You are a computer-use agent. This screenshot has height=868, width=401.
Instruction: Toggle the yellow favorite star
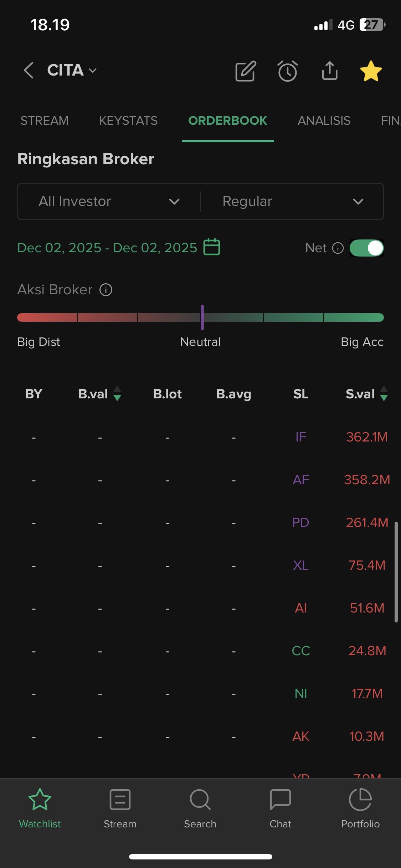[x=371, y=71]
